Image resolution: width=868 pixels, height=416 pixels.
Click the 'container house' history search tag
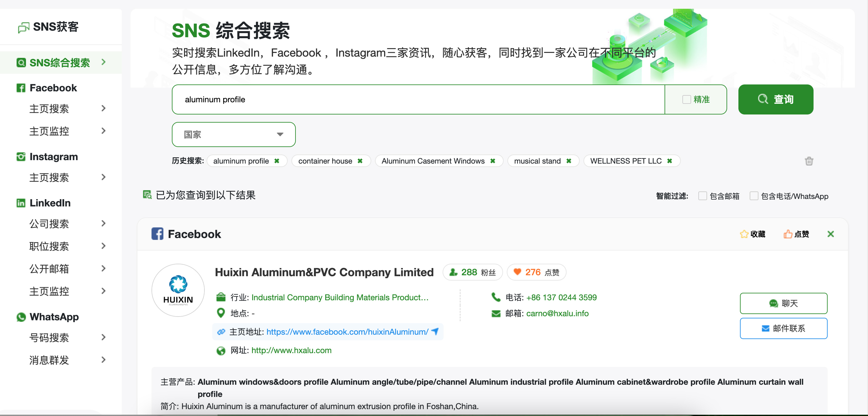pos(325,161)
